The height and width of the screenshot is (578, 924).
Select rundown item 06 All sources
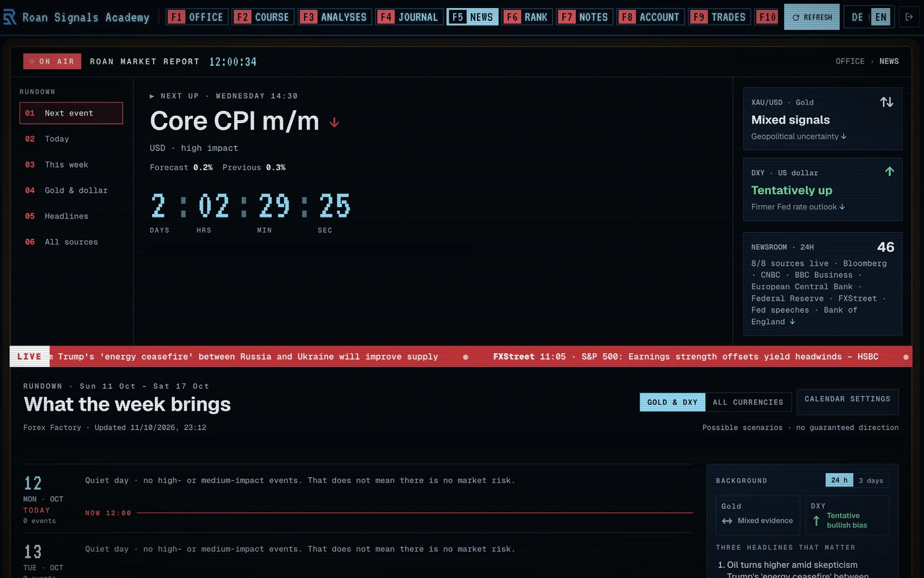(x=71, y=242)
